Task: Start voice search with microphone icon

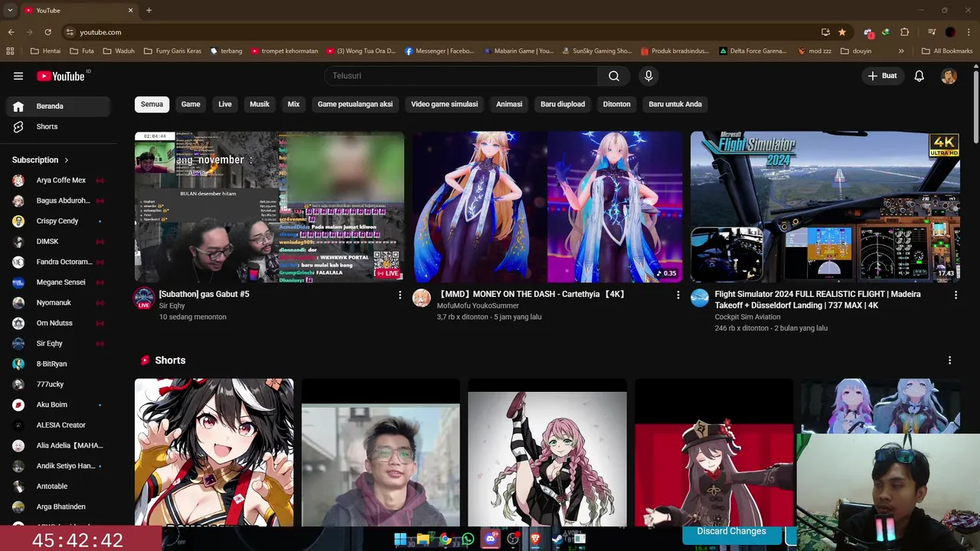Action: tap(648, 76)
